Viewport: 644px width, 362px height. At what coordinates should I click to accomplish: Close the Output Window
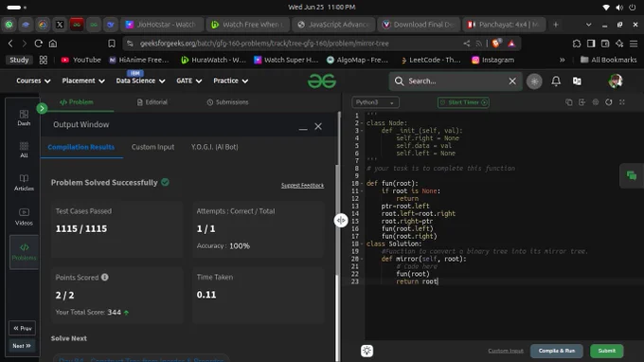coord(318,127)
